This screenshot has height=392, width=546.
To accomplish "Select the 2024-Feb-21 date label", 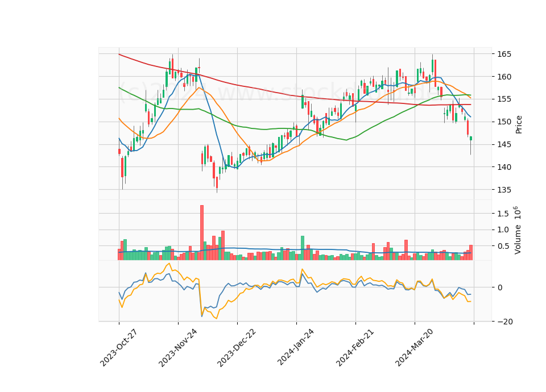I will 355,347.
